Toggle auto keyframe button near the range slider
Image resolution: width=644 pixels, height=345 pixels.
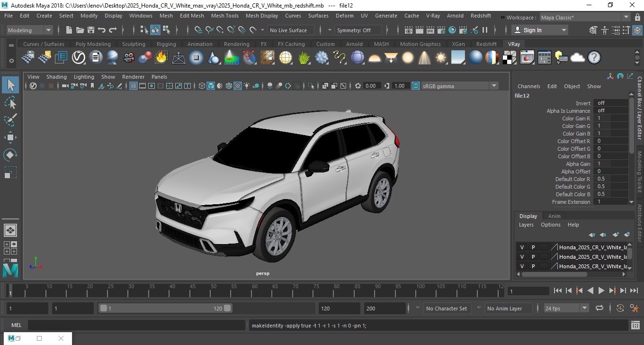[x=620, y=308]
